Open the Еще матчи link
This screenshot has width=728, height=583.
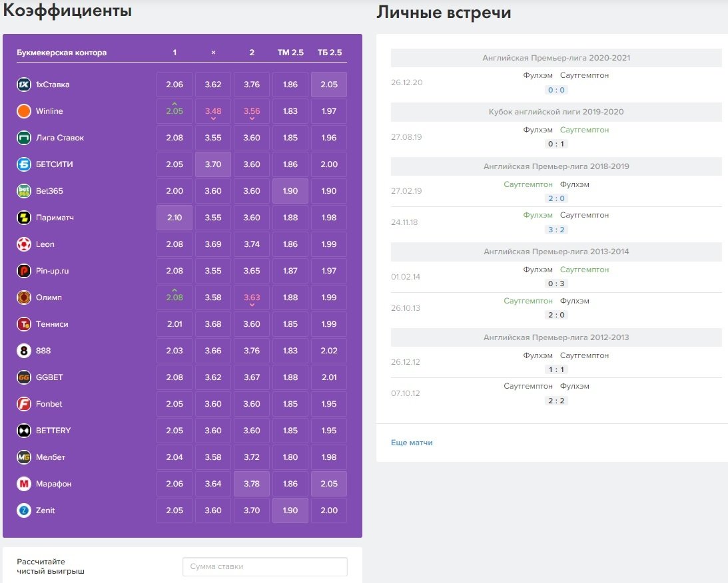(x=412, y=443)
